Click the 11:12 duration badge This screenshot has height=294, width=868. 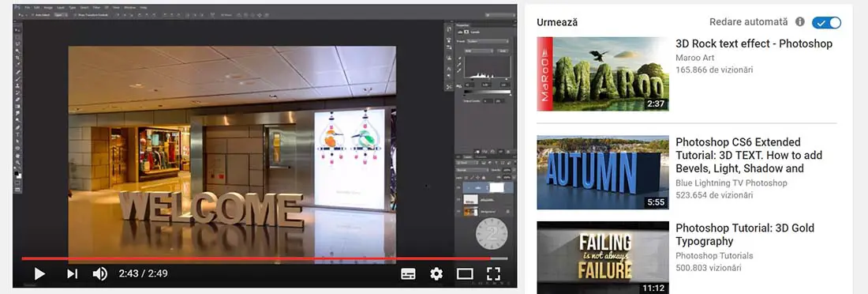pos(653,288)
